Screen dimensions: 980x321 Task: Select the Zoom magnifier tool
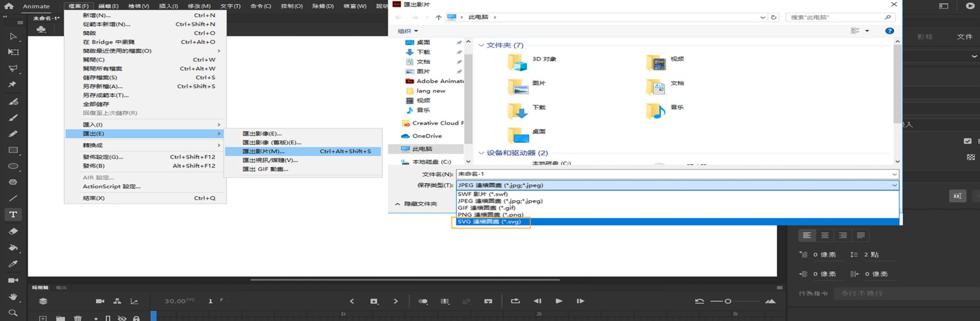point(13,312)
